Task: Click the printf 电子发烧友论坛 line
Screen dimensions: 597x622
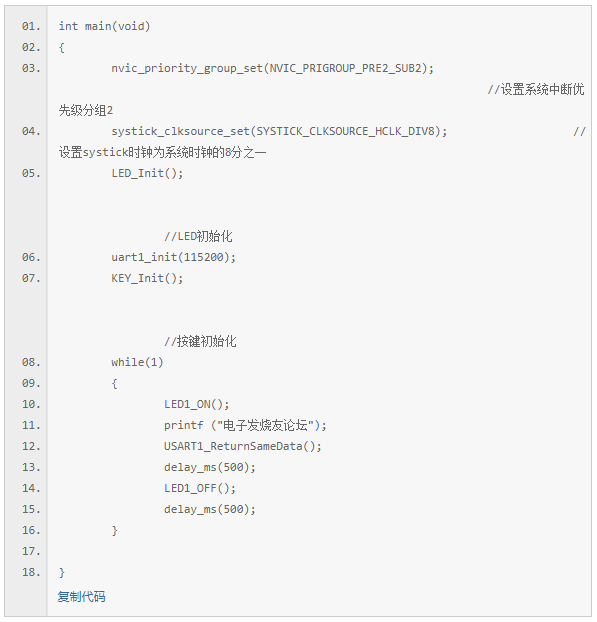Action: pyautogui.click(x=245, y=426)
